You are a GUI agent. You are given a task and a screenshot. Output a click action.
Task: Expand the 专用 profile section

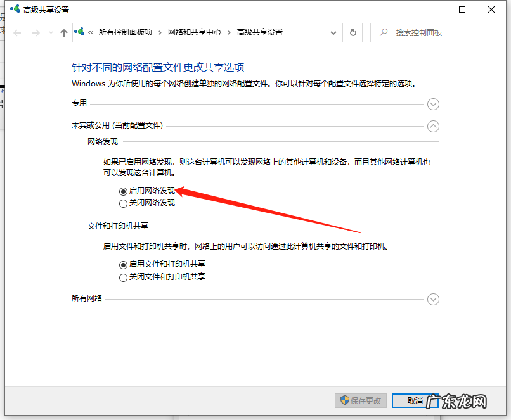[x=433, y=104]
